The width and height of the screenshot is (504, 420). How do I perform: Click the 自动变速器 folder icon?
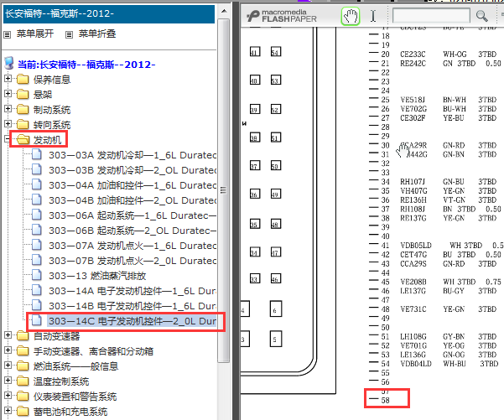point(23,335)
